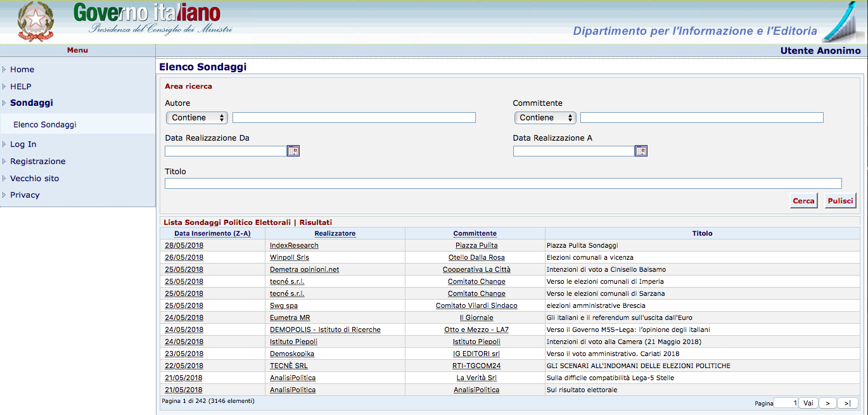
Task: Open the Registrazione menu entry
Action: point(38,162)
